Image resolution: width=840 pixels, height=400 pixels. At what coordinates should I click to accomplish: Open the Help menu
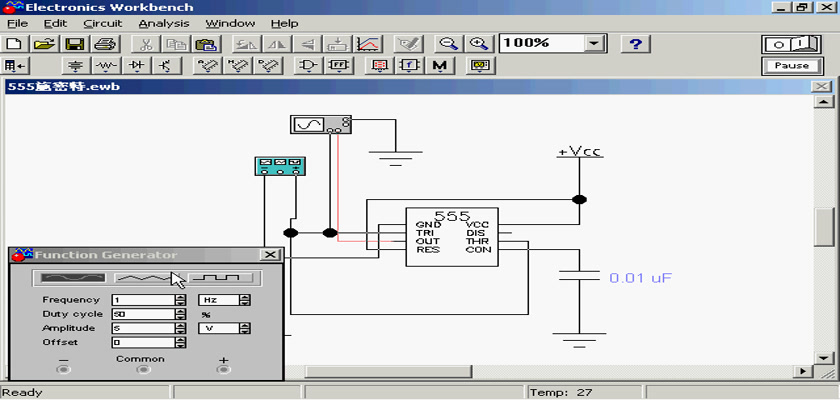(284, 24)
